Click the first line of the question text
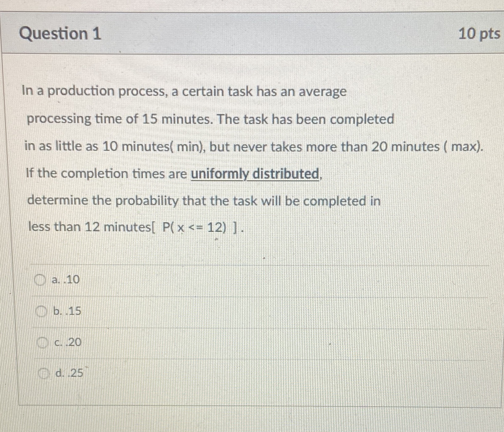504x432 pixels. click(184, 92)
